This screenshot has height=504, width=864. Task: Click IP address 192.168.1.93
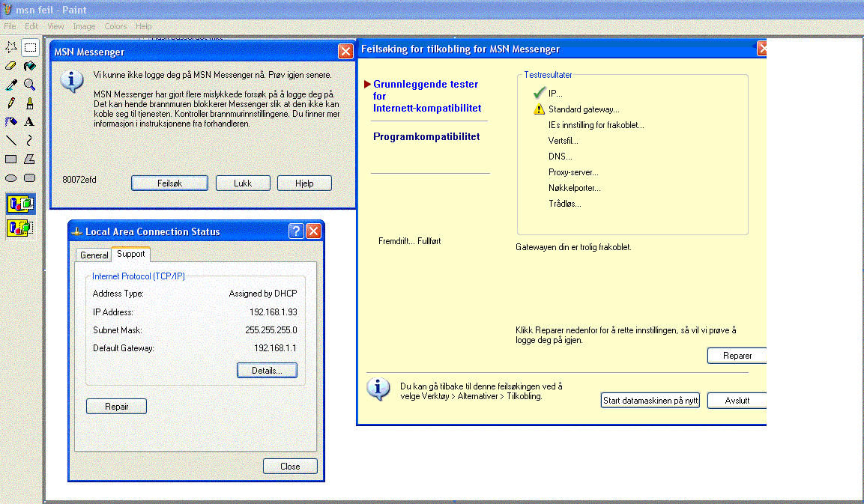pyautogui.click(x=274, y=312)
